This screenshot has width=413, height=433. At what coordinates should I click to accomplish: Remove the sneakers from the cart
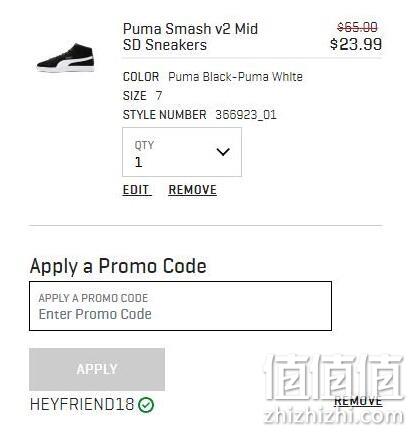(x=192, y=190)
